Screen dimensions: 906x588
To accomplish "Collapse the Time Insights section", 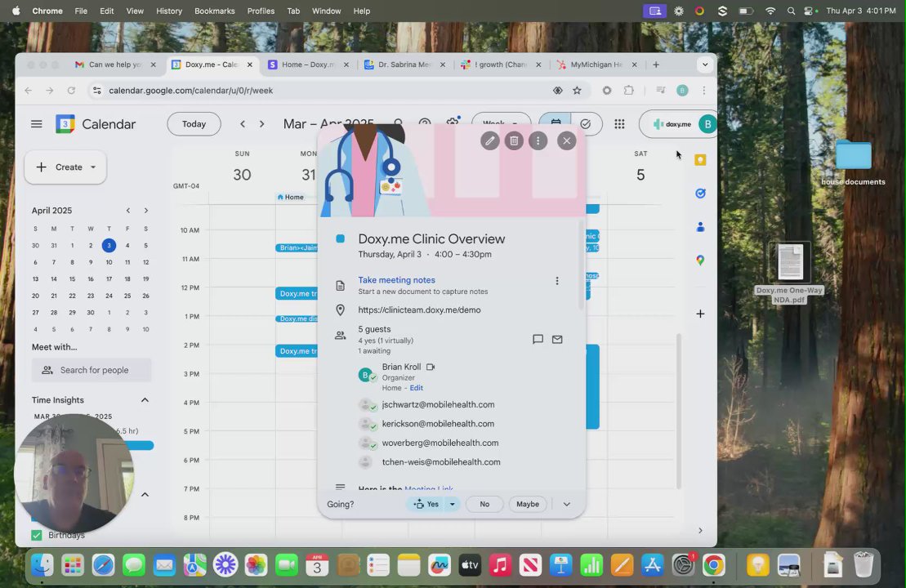I will [145, 399].
